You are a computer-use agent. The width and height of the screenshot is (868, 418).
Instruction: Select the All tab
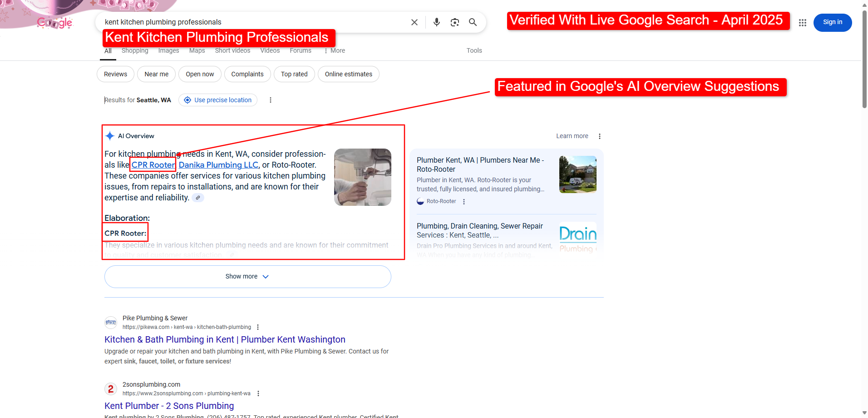108,51
